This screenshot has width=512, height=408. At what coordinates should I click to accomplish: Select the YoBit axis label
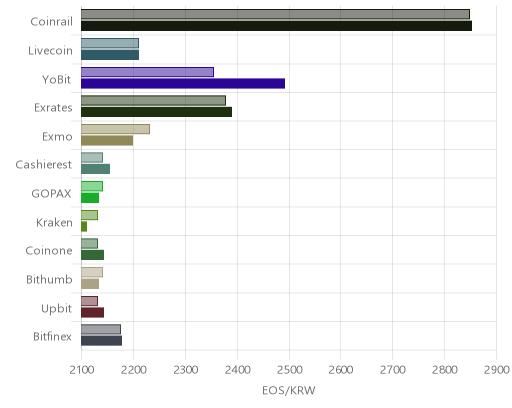[57, 80]
